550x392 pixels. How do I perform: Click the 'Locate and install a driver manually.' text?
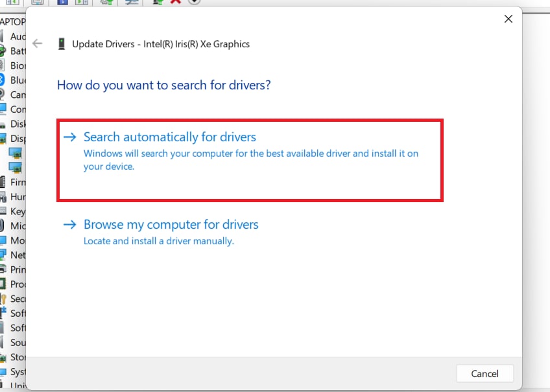click(x=158, y=241)
